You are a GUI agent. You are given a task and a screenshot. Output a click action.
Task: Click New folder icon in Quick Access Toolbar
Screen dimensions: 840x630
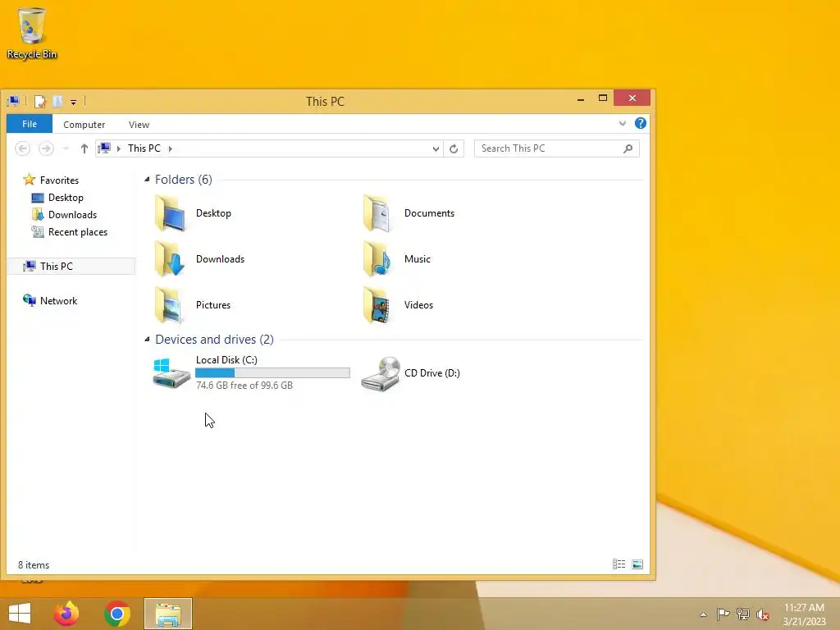tap(57, 101)
